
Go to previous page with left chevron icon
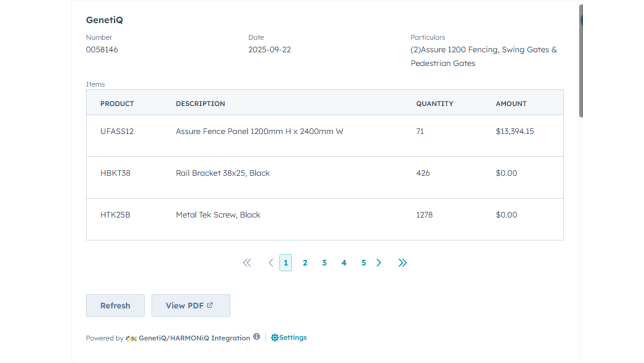point(271,262)
